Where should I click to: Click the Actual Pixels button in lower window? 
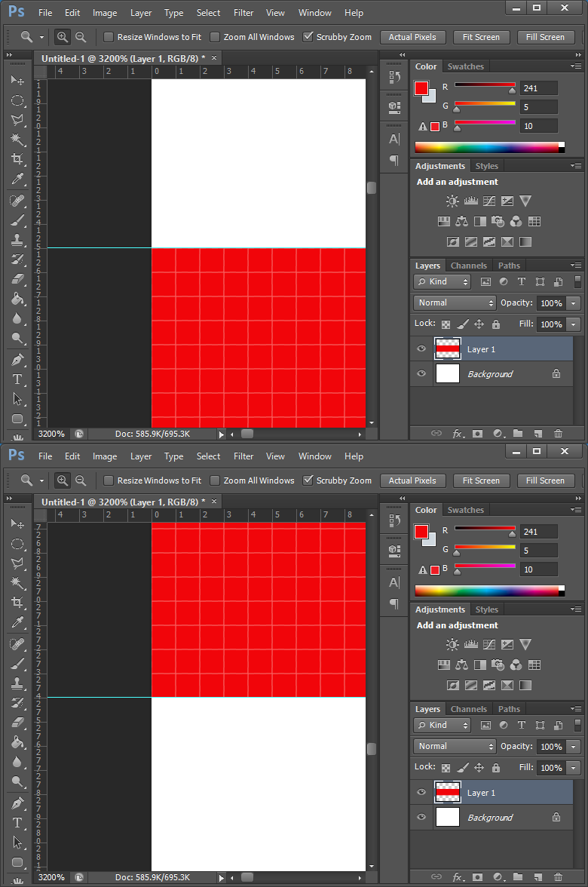point(412,480)
